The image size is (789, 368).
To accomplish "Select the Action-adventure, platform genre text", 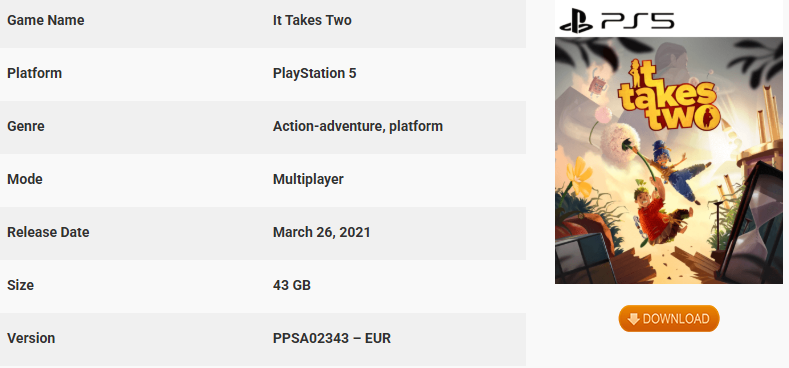I will [x=358, y=126].
